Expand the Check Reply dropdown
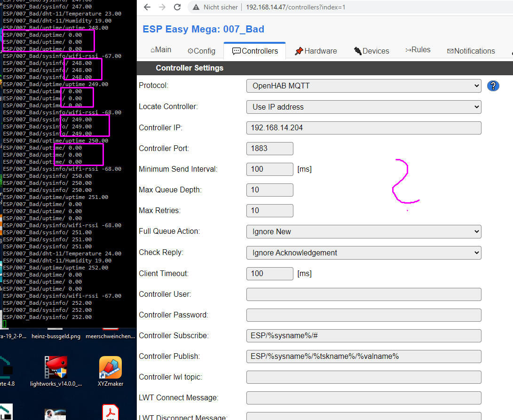513x420 pixels. point(363,253)
